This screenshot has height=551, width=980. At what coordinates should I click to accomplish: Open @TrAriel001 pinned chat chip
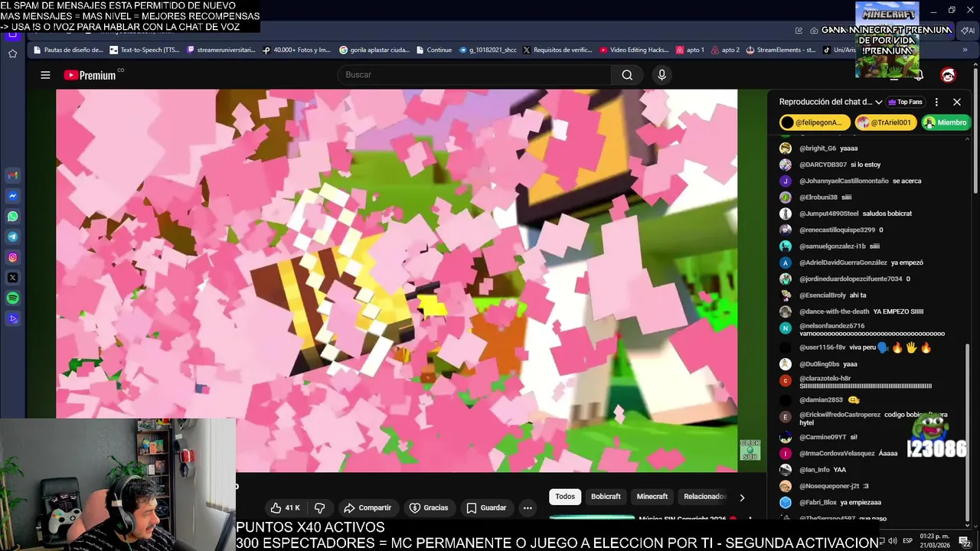(x=885, y=122)
